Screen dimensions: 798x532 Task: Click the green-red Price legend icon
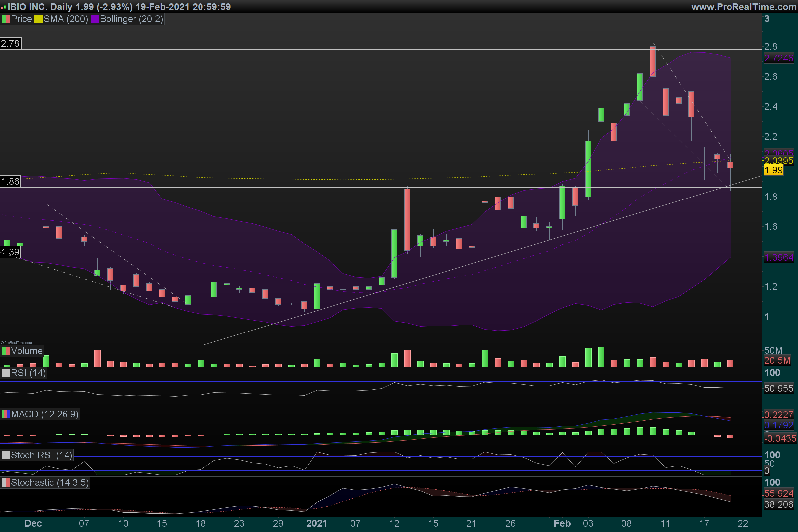6,19
